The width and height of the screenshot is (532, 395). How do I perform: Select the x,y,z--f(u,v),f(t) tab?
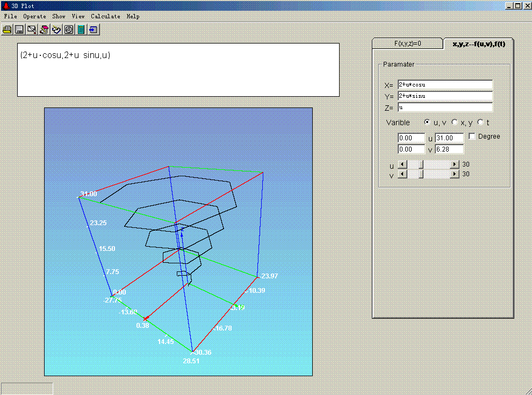pos(479,44)
